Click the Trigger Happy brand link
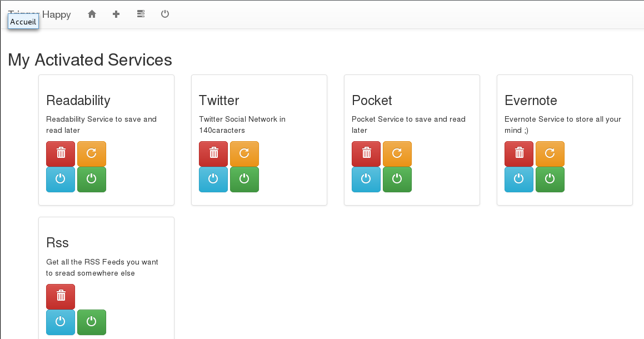This screenshot has width=644, height=339. (39, 14)
